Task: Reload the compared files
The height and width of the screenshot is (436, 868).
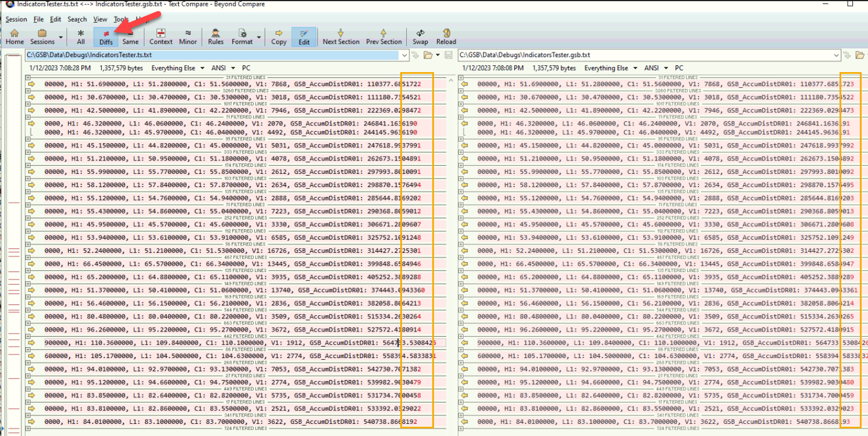Action: click(446, 37)
